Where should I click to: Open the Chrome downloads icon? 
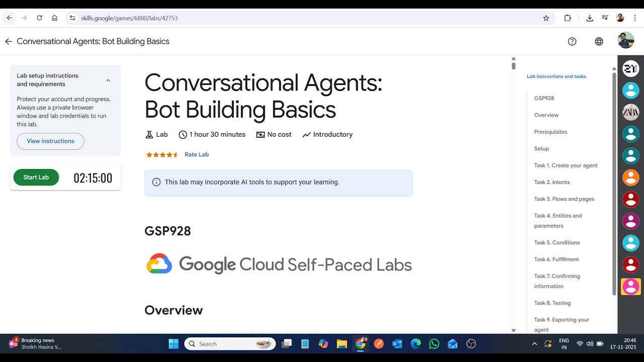[x=590, y=18]
